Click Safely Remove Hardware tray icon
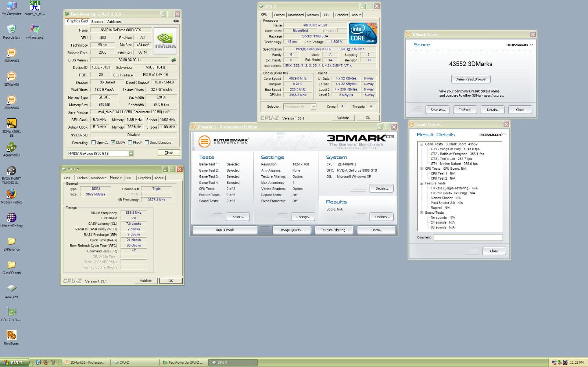The height and width of the screenshot is (367, 588). pyautogui.click(x=560, y=363)
